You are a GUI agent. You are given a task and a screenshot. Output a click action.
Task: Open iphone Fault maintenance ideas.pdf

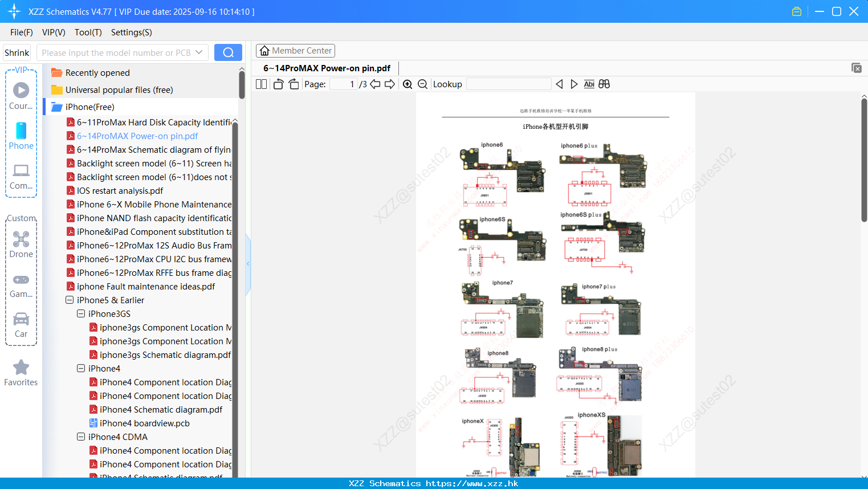pos(141,286)
